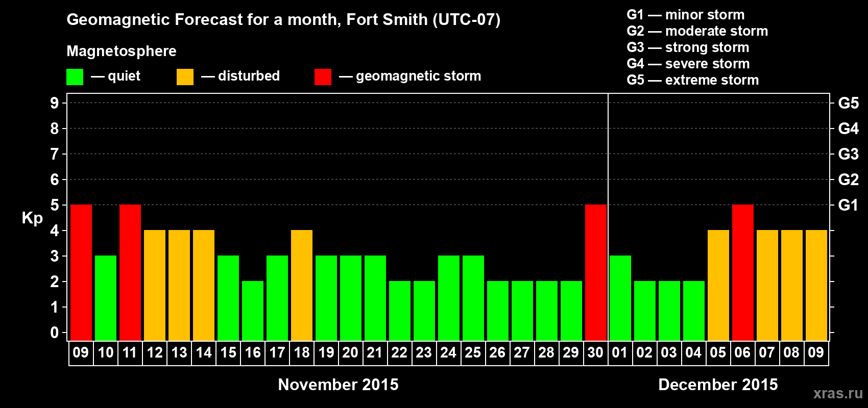
Task: Click the orange bar for November 12
Action: [155, 285]
